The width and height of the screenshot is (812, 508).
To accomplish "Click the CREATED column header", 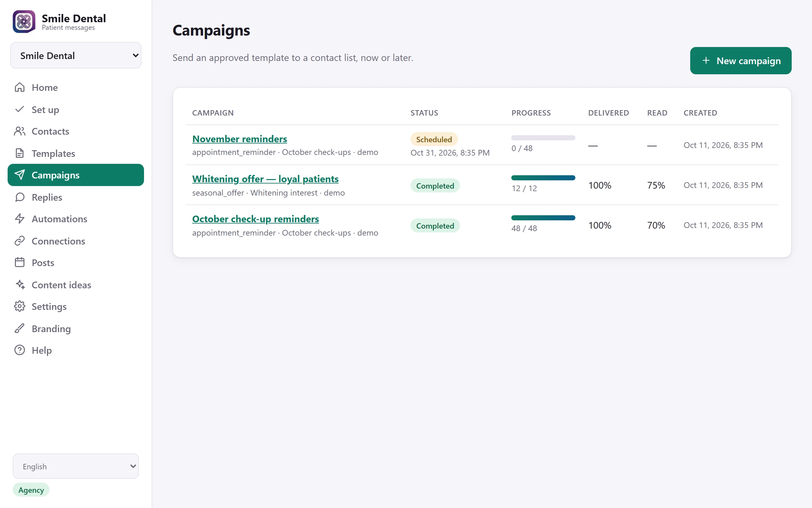I will pos(700,113).
